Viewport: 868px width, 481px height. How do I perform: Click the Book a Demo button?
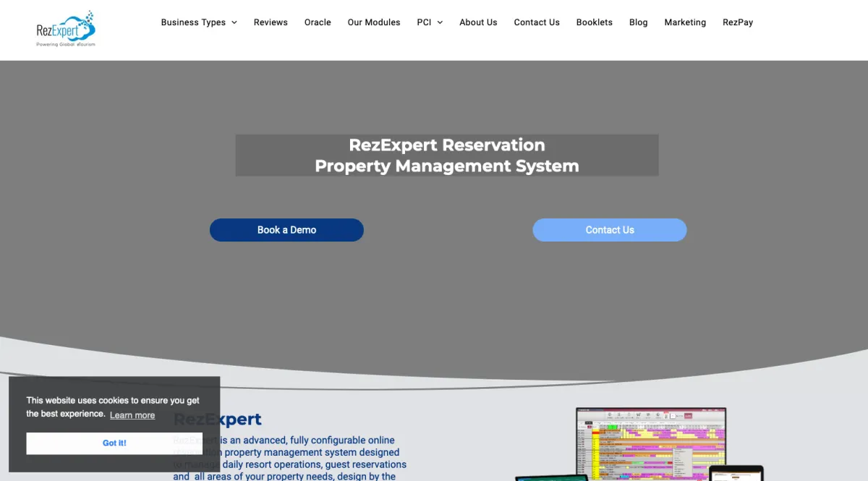pos(286,230)
